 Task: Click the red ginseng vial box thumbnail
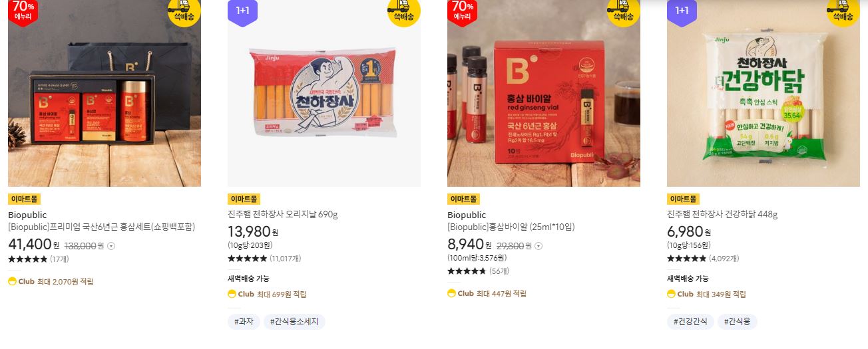544,93
